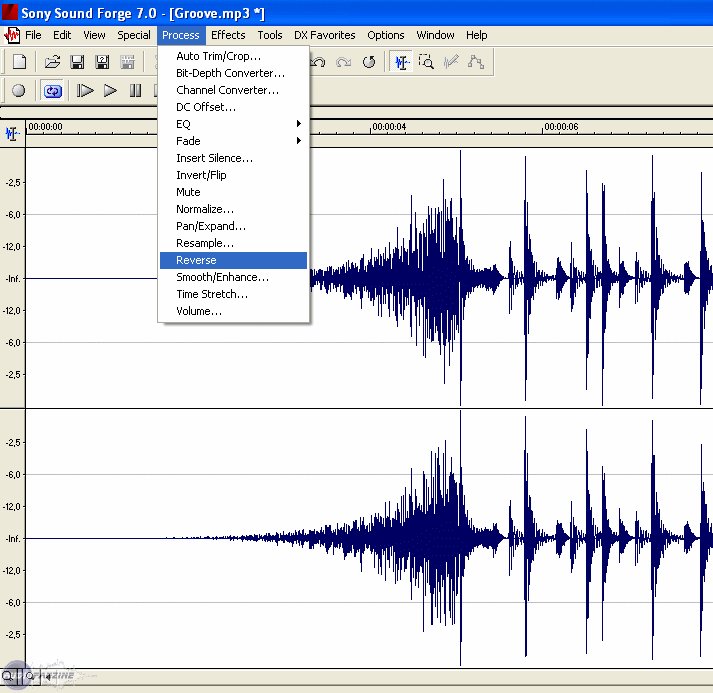Image resolution: width=713 pixels, height=693 pixels.
Task: Click the 00:00:00 time ruler marker
Action: [45, 127]
